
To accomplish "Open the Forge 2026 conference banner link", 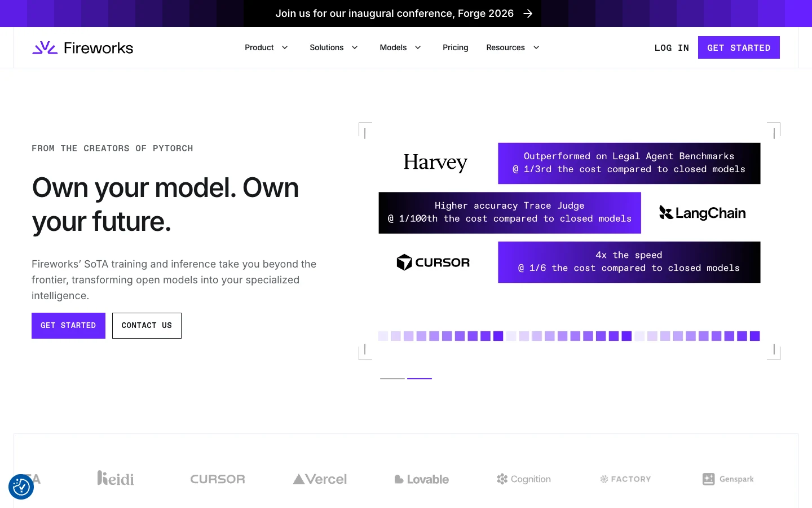I will coord(404,14).
